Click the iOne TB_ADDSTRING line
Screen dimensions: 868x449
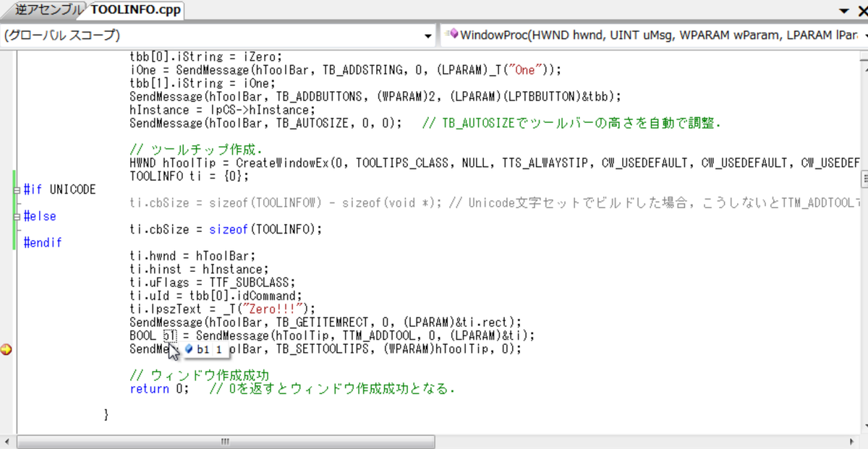[x=346, y=70]
